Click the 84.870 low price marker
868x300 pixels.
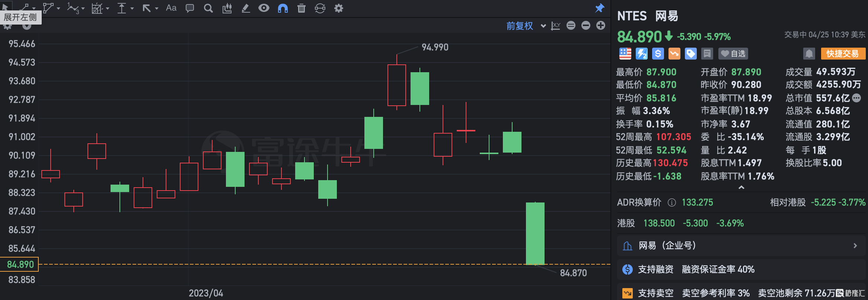pyautogui.click(x=574, y=273)
